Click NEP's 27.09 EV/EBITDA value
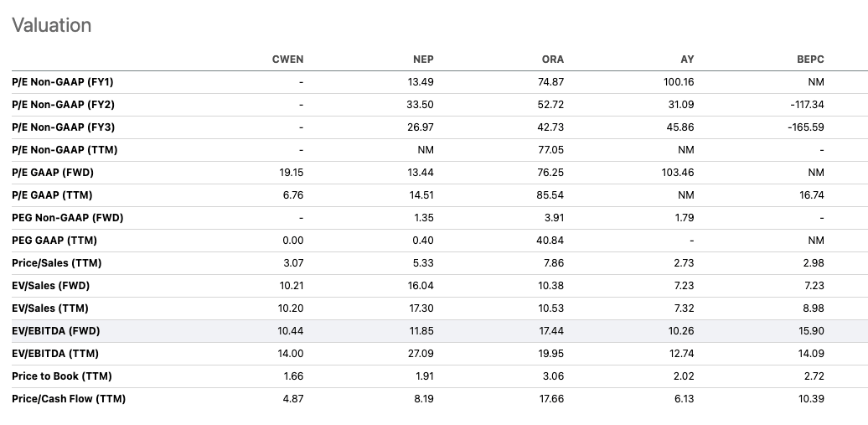This screenshot has height=425, width=868. coord(420,354)
